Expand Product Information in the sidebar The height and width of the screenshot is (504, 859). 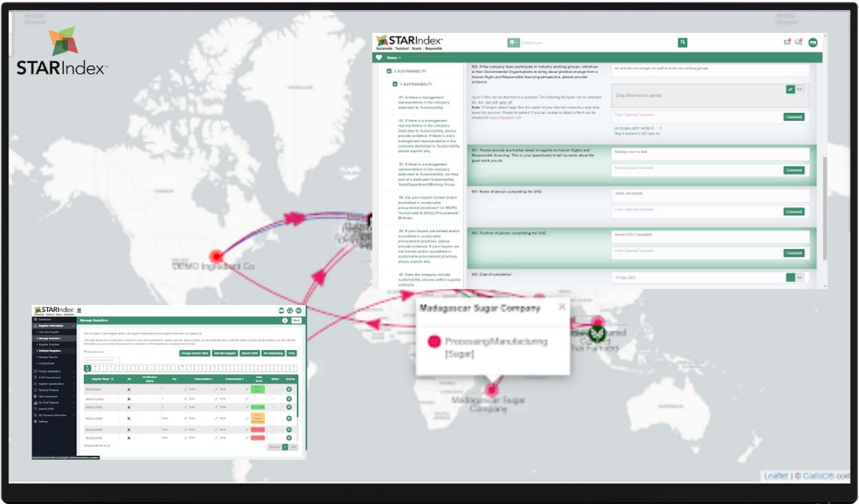(x=54, y=372)
